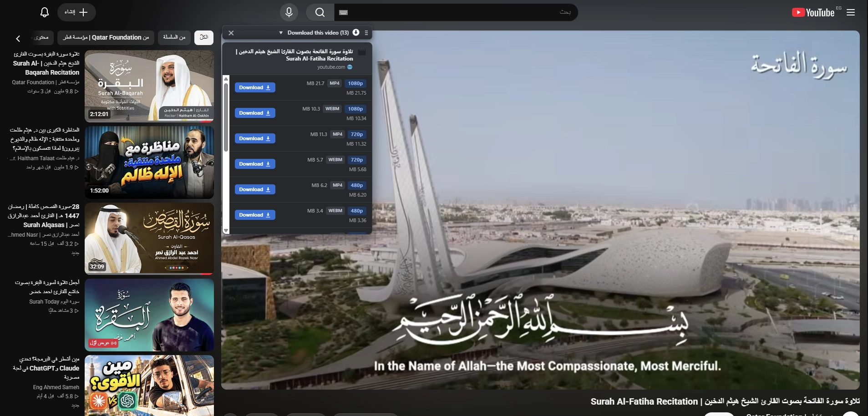Close the download panel with the X
The image size is (868, 416).
pyautogui.click(x=231, y=33)
